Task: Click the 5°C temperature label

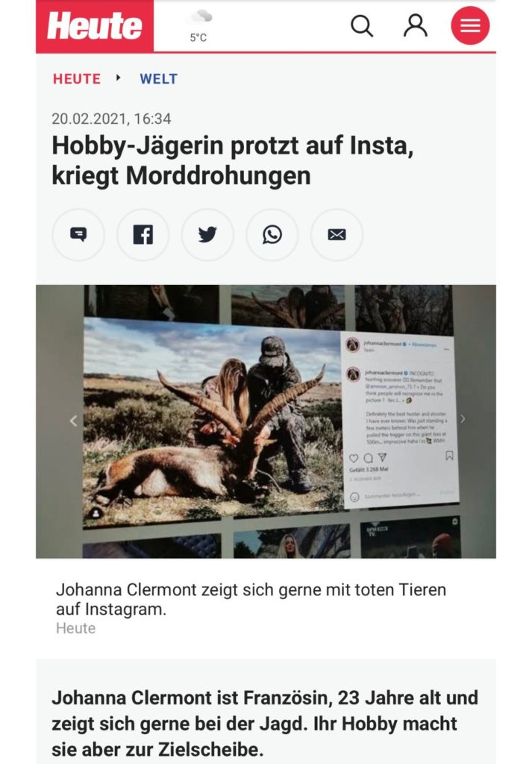Action: point(198,37)
